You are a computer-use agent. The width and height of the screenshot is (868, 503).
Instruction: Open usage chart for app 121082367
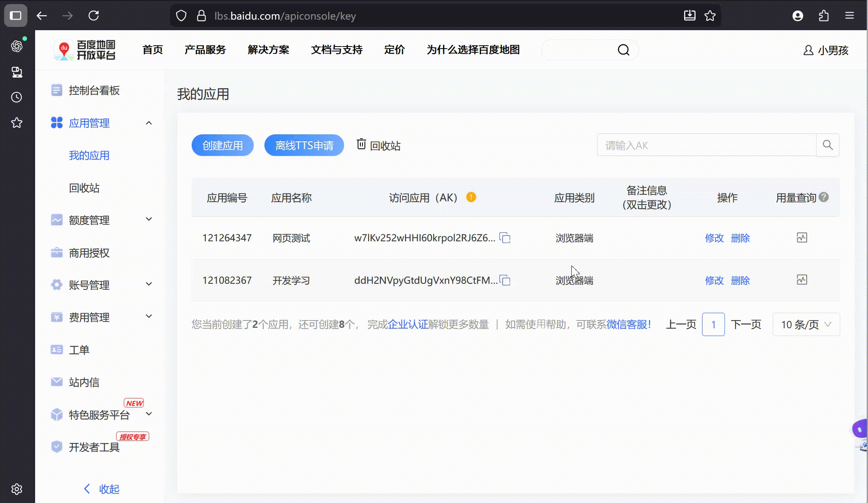(802, 280)
